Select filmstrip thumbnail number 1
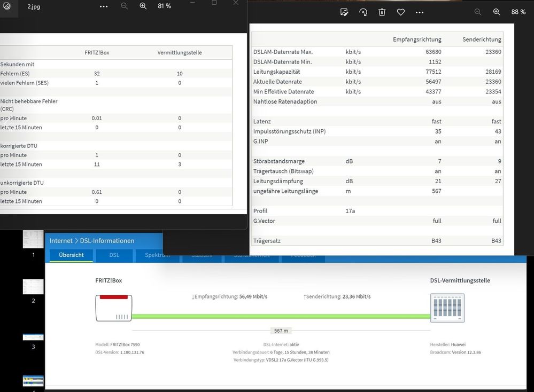 (x=33, y=239)
